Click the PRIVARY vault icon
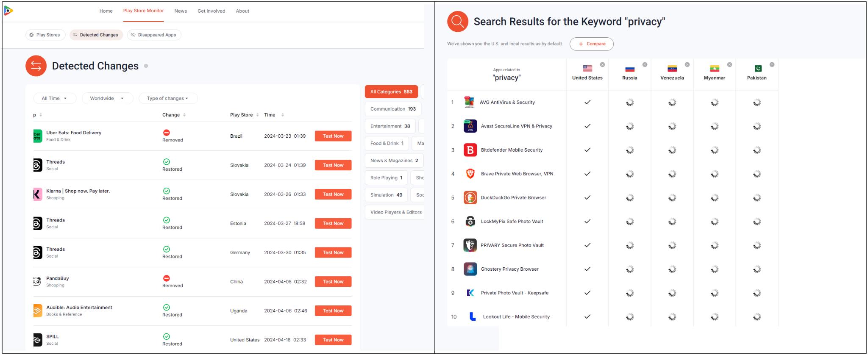This screenshot has width=868, height=355. pos(470,245)
